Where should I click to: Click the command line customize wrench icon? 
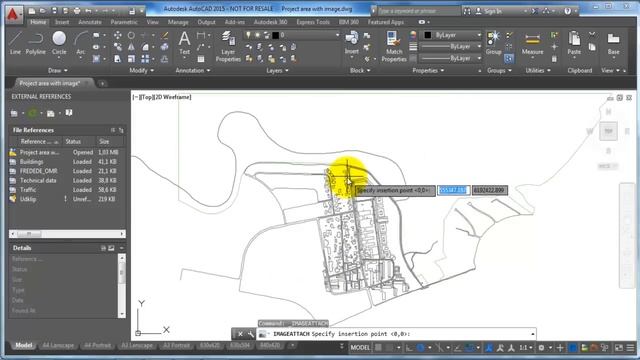coord(251,334)
